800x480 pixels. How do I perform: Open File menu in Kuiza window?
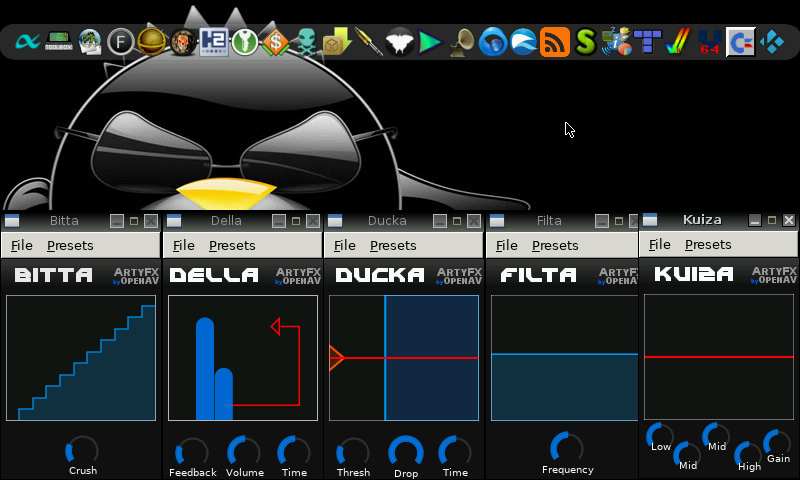point(660,244)
